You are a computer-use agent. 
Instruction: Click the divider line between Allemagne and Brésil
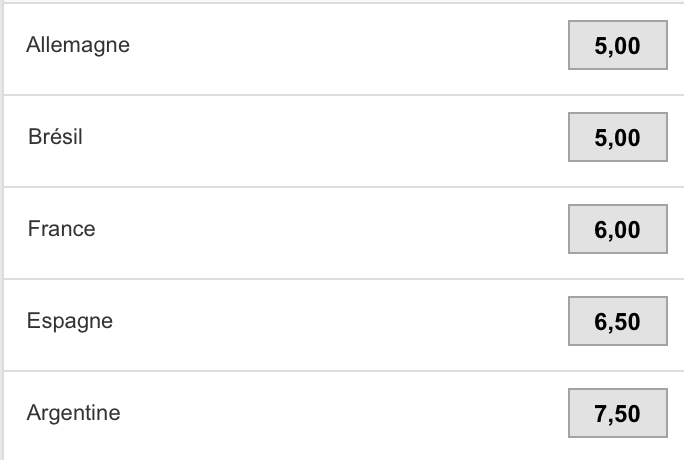(x=344, y=95)
